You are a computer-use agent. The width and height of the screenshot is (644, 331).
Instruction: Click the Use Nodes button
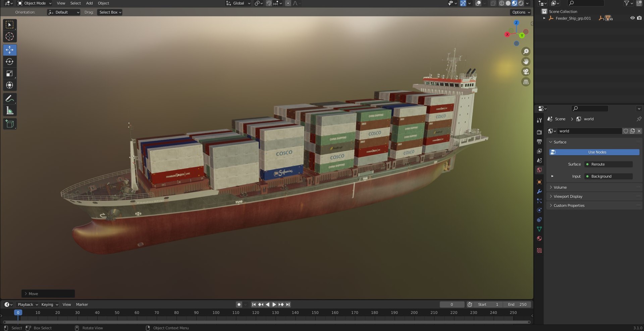pyautogui.click(x=594, y=152)
